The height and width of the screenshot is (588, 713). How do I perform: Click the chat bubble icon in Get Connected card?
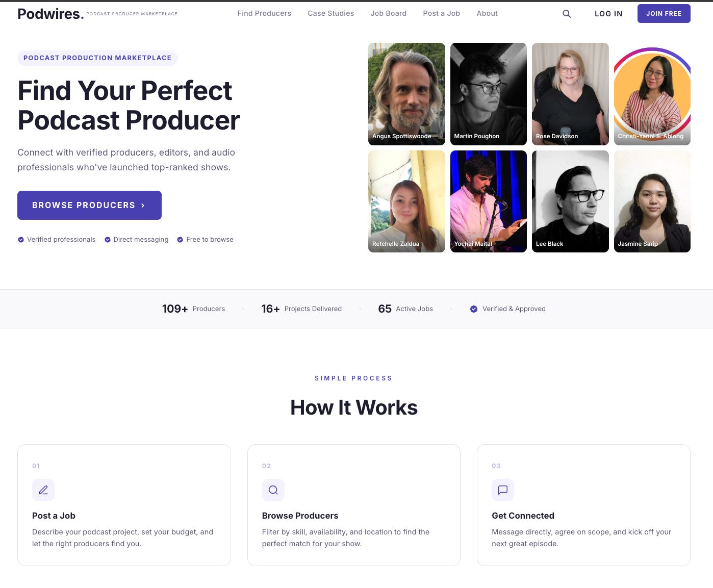tap(503, 490)
